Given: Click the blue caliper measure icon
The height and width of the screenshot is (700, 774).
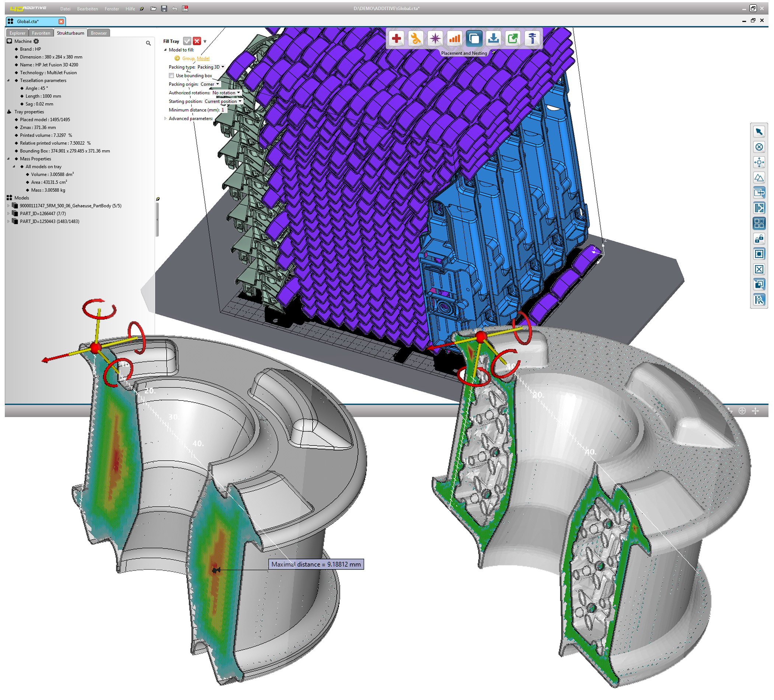Looking at the screenshot, I should (532, 38).
